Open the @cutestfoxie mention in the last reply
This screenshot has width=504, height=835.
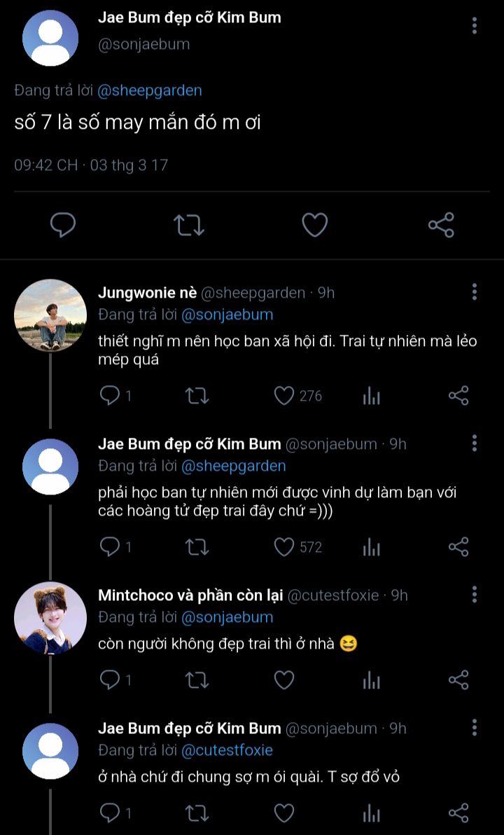(x=227, y=750)
